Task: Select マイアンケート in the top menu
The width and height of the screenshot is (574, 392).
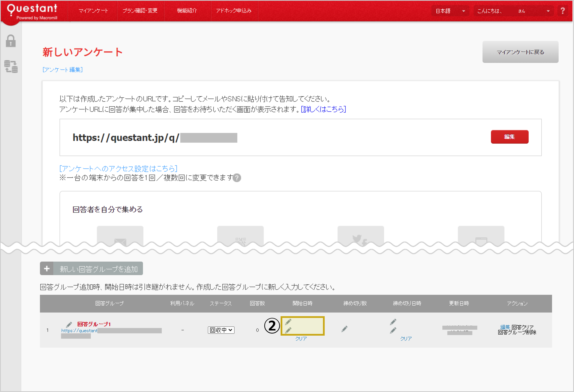Action: 93,11
